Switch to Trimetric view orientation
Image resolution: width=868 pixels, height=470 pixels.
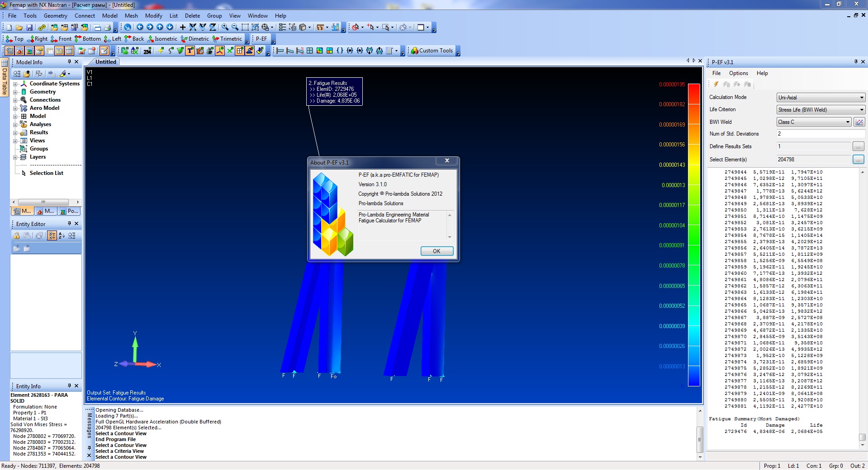coord(227,39)
